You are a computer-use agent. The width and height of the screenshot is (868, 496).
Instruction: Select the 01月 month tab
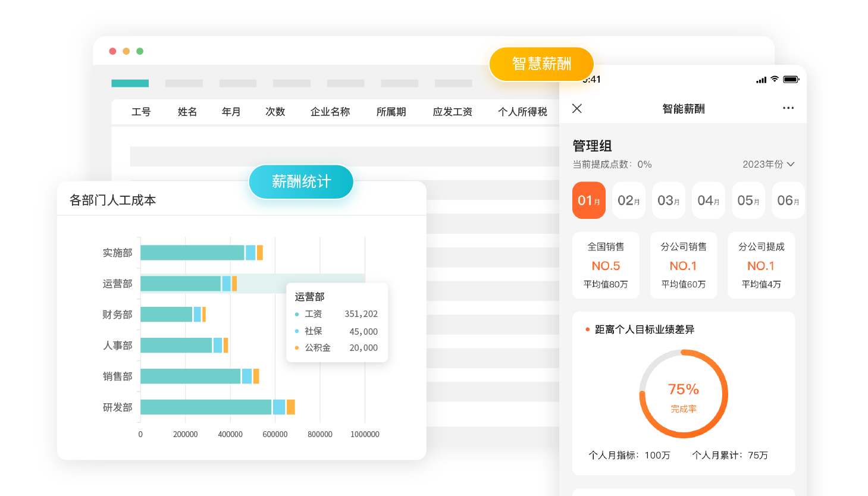589,200
